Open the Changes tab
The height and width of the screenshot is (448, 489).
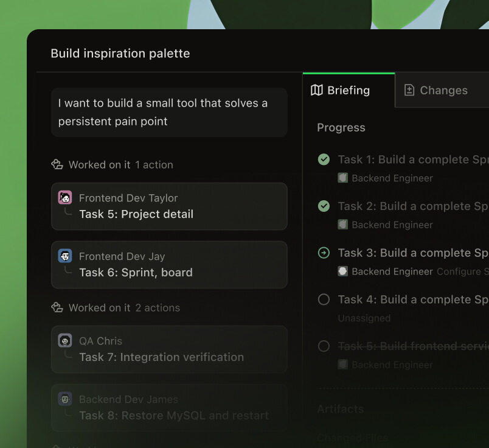(x=443, y=90)
